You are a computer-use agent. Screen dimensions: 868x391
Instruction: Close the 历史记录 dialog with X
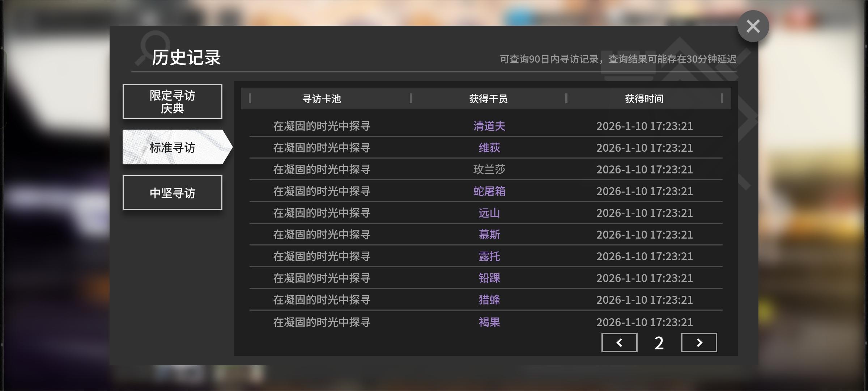[x=753, y=26]
